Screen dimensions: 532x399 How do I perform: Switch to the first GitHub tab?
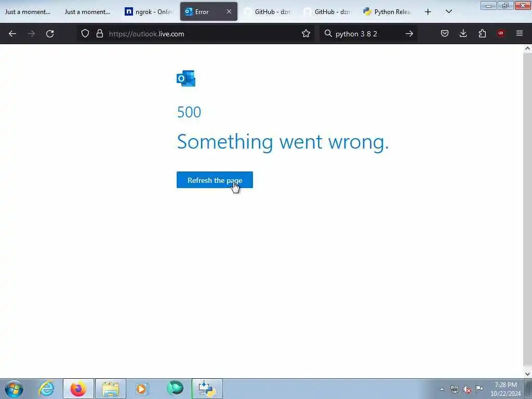268,12
